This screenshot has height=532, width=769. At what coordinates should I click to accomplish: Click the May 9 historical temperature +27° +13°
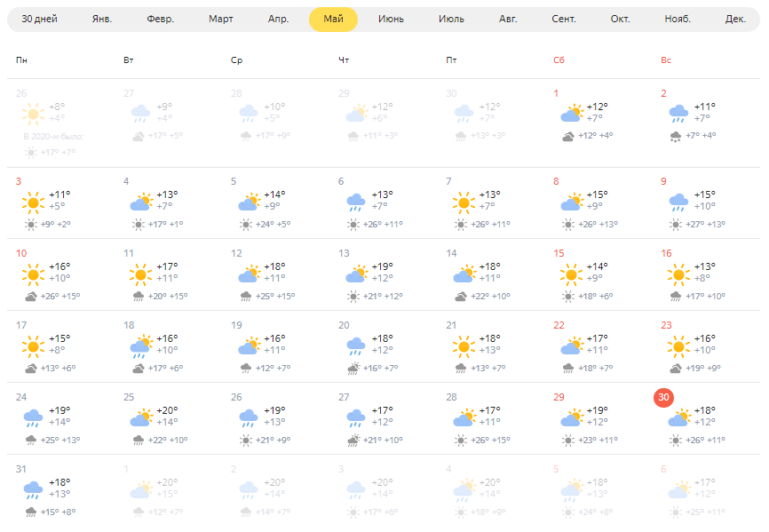[705, 225]
